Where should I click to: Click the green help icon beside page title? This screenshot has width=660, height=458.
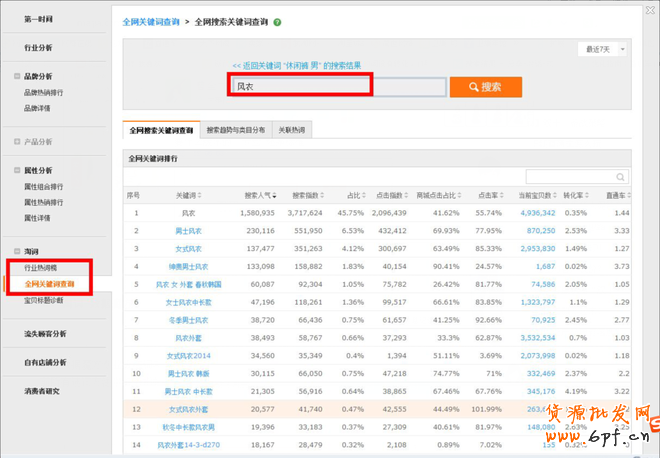pos(277,22)
